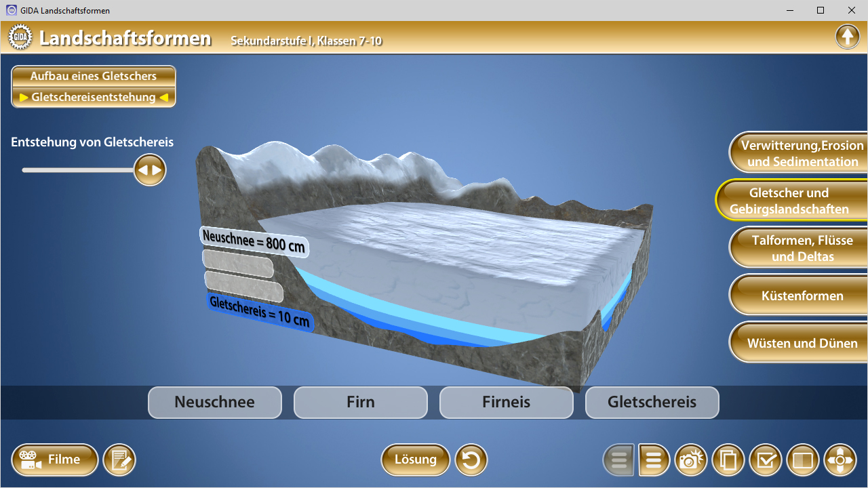This screenshot has height=488, width=868.
Task: Click Sekundarstufe I, Klassen 7-10 subtitle
Action: (x=307, y=41)
